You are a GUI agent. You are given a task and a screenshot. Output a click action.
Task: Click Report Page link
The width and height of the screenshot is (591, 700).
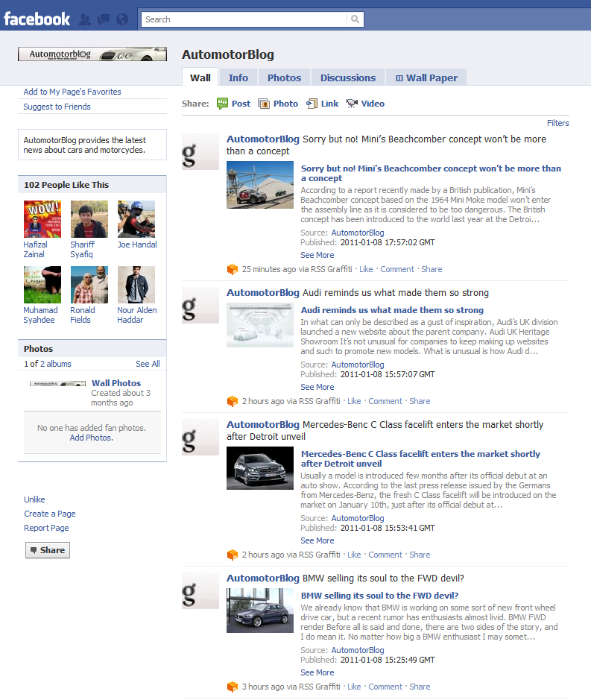(46, 528)
